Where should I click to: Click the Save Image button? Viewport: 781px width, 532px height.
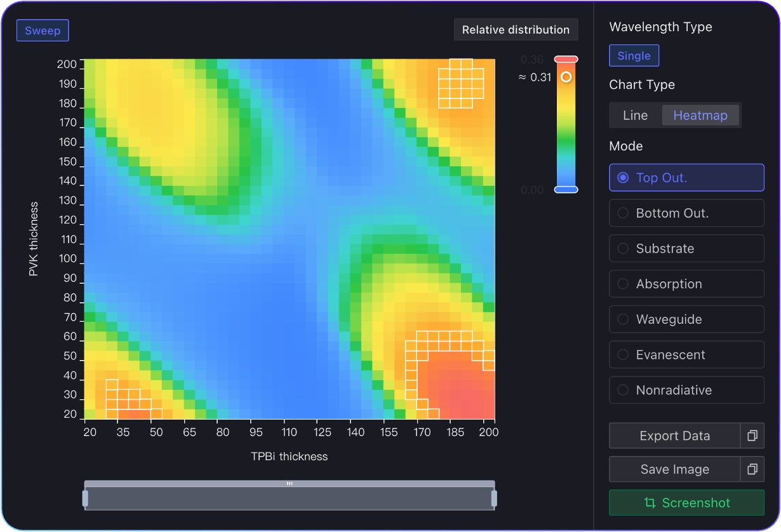(x=674, y=469)
